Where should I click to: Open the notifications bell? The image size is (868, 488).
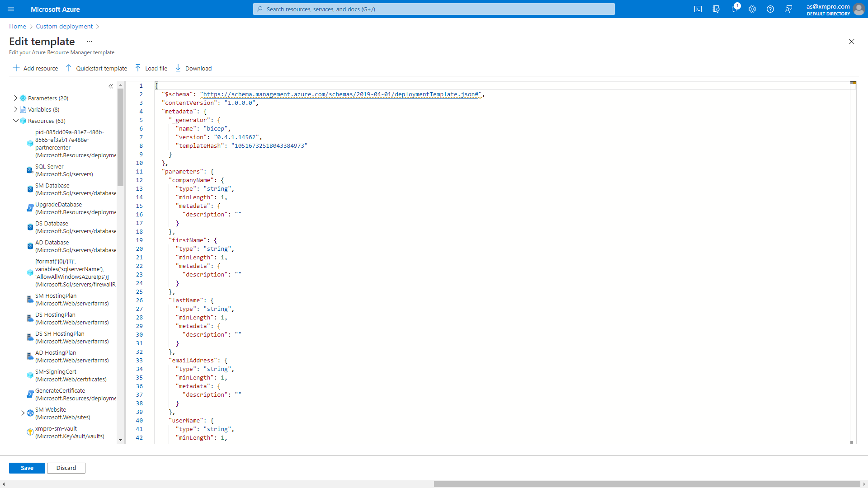[x=734, y=9]
